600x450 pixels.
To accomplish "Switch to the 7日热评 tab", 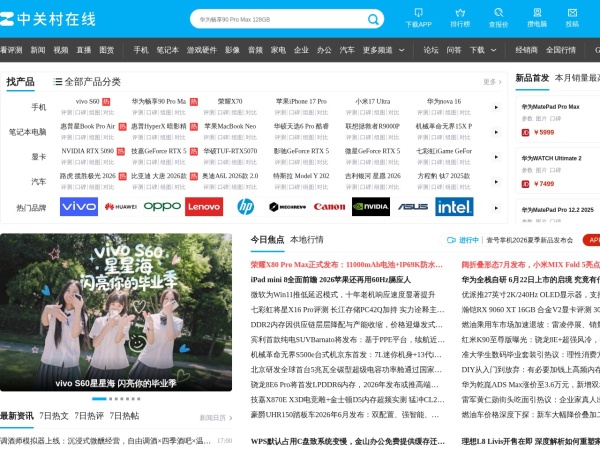I will [89, 416].
